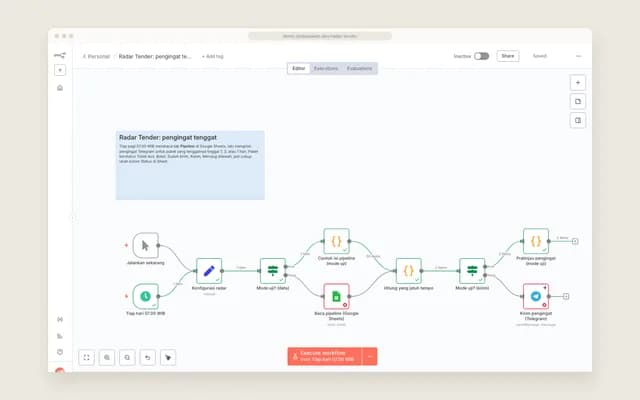Image resolution: width=640 pixels, height=400 pixels.
Task: Click red trigger marker beside Jalankan sekarang
Action: (126, 245)
